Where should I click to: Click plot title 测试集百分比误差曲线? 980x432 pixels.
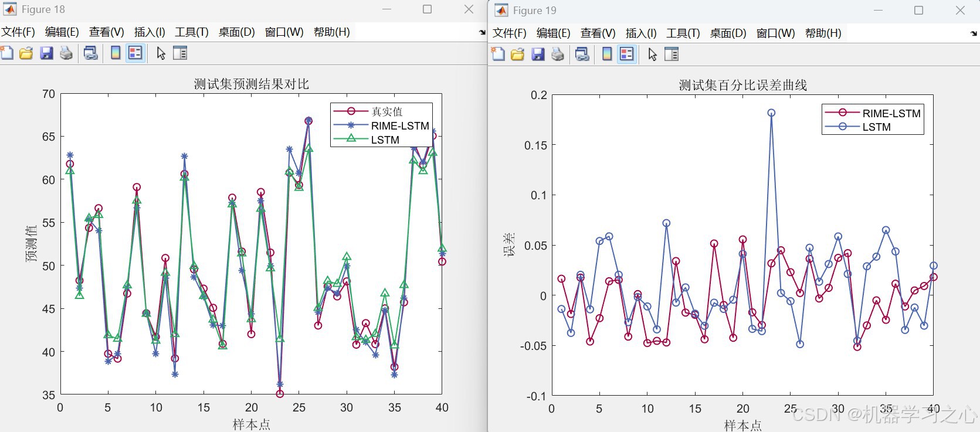743,85
